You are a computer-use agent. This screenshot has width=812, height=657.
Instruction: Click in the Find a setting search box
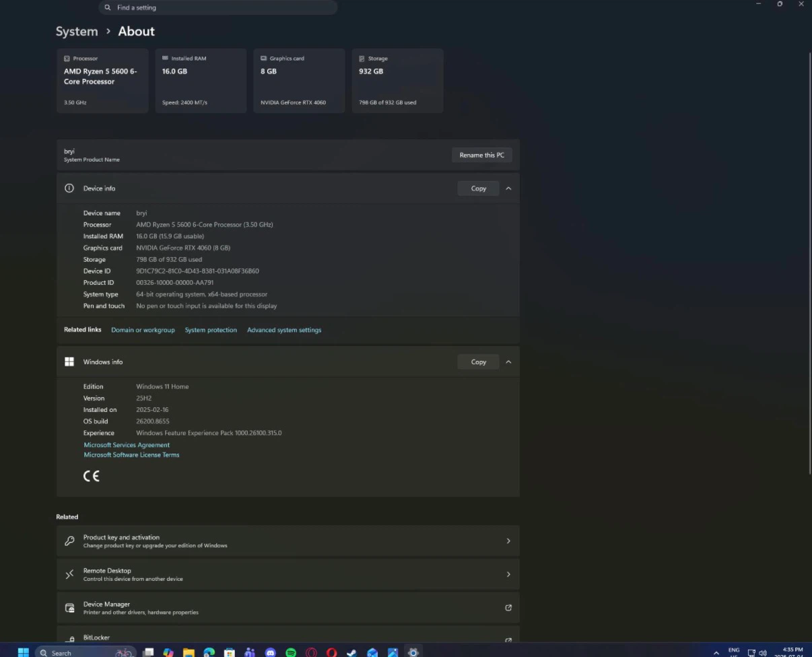pyautogui.click(x=218, y=7)
